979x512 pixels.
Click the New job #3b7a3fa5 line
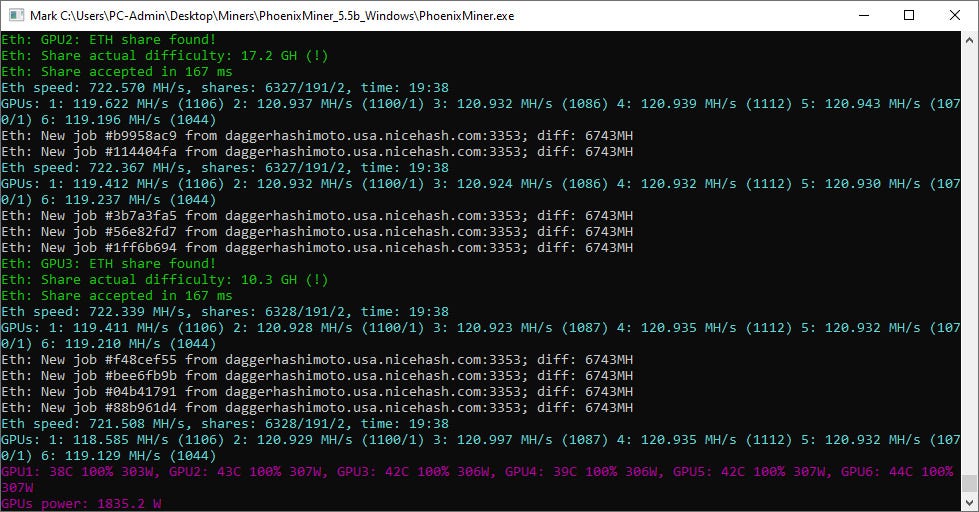tap(317, 215)
